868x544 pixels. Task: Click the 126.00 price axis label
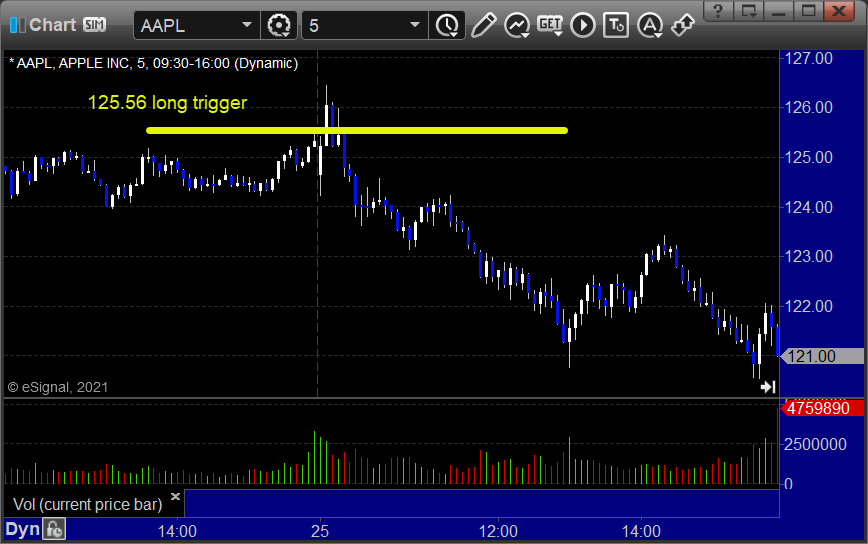pyautogui.click(x=808, y=107)
